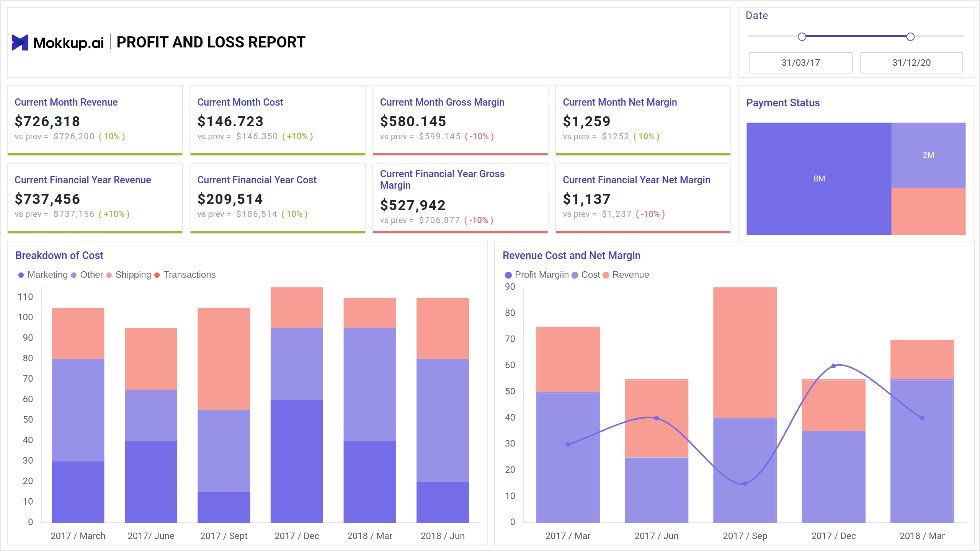
Task: Click the Cost legend dot in Revenue chart
Action: (x=575, y=275)
